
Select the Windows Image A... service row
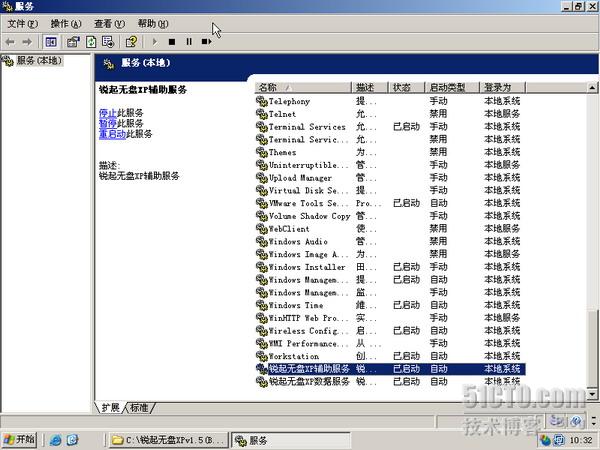[390, 254]
